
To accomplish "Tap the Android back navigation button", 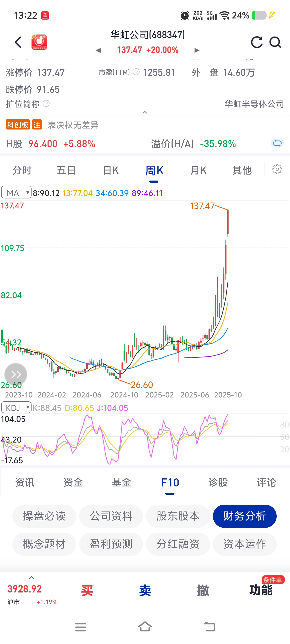I will (209, 627).
